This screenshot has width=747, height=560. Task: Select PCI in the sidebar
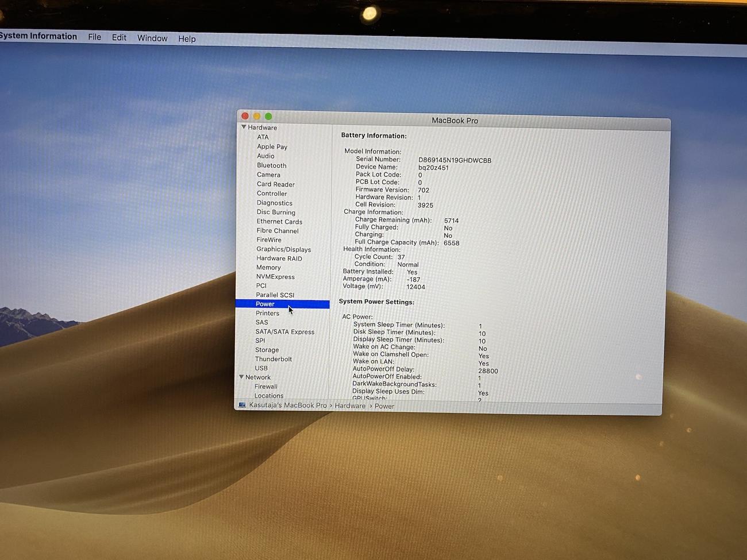[x=261, y=285]
